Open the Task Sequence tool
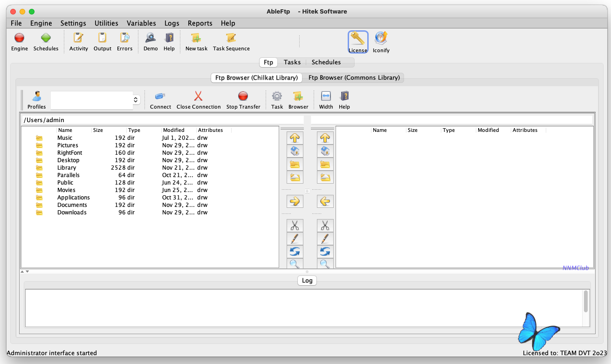Screen dimensions: 611x364 231,38
